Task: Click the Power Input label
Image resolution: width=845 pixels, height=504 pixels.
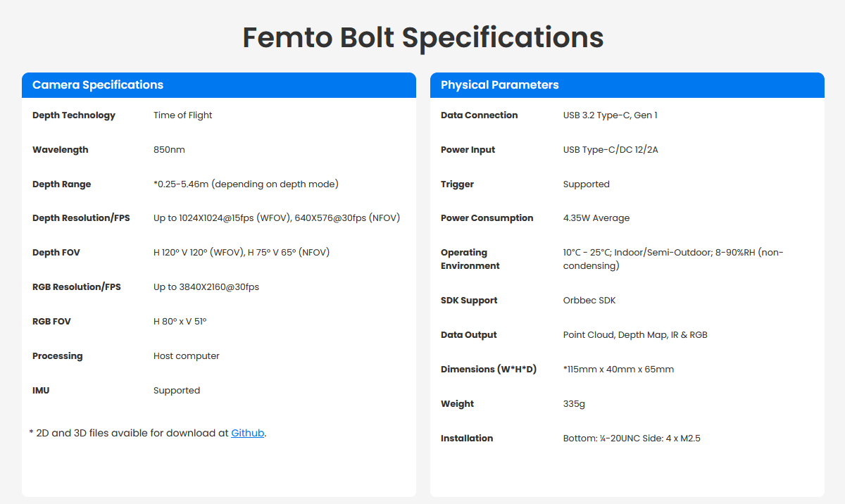Action: pyautogui.click(x=468, y=150)
